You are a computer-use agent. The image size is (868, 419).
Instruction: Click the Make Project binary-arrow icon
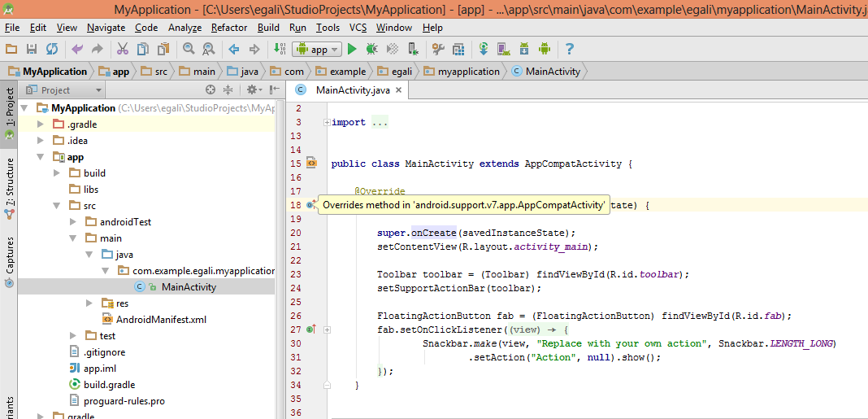tap(280, 50)
